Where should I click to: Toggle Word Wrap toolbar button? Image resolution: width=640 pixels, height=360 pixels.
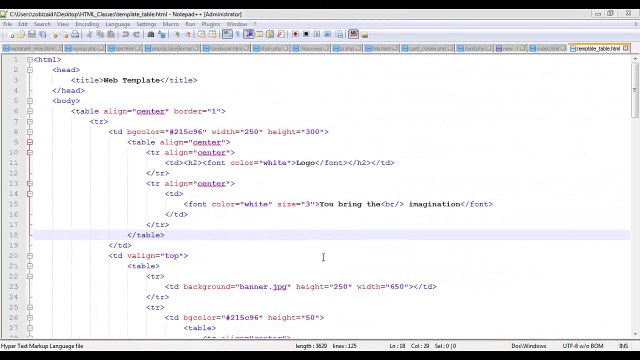[227, 35]
